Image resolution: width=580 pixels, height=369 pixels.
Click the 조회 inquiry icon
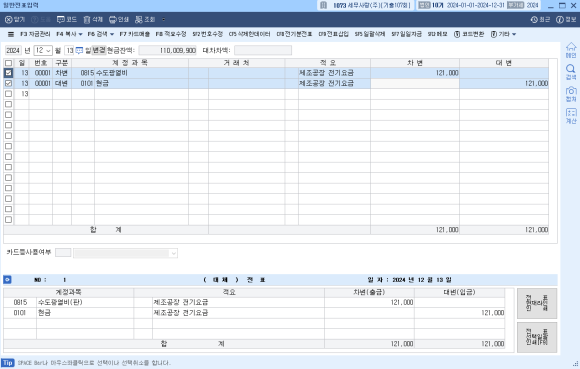[x=139, y=20]
